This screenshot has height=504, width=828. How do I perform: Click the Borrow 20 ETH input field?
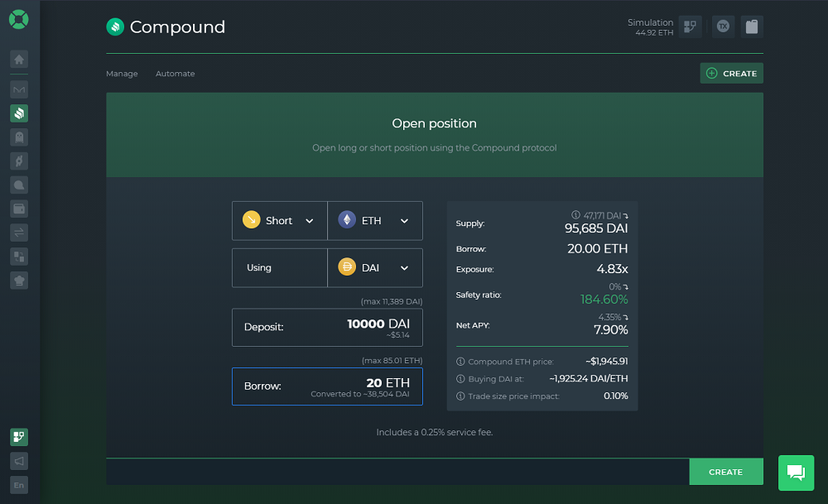click(x=327, y=386)
